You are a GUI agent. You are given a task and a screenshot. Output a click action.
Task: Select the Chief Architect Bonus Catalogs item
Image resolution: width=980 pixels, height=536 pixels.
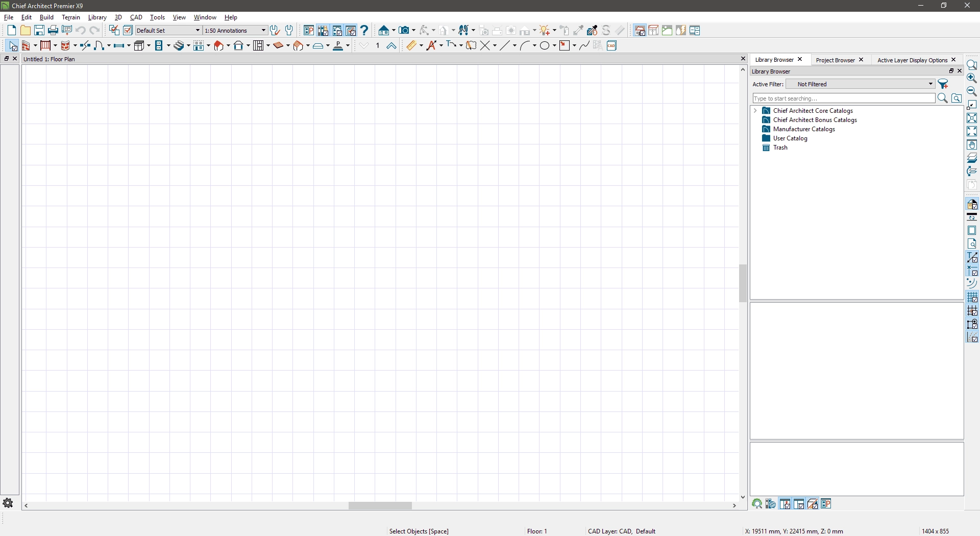click(815, 120)
